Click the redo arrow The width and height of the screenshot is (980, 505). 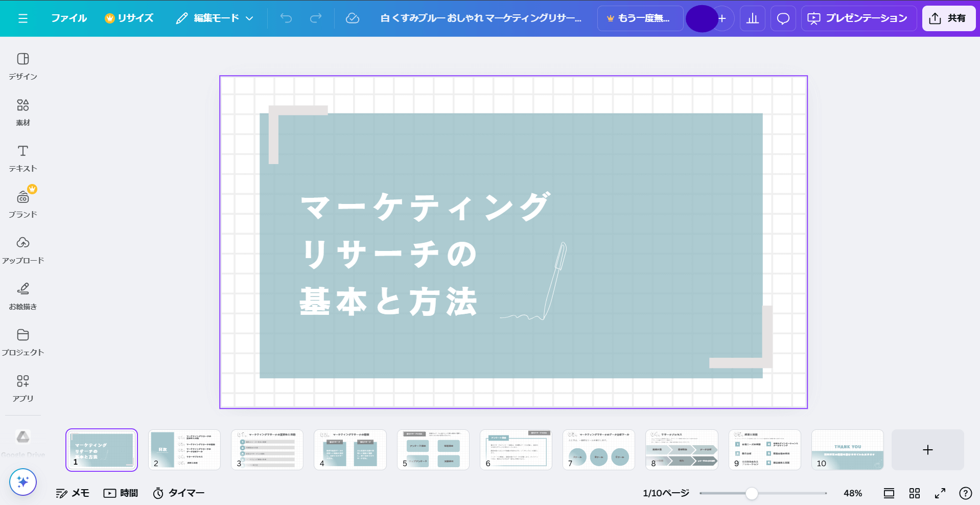pos(316,18)
